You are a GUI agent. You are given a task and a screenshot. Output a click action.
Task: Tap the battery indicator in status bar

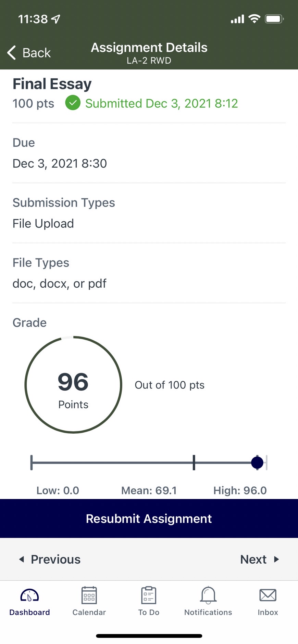(274, 19)
